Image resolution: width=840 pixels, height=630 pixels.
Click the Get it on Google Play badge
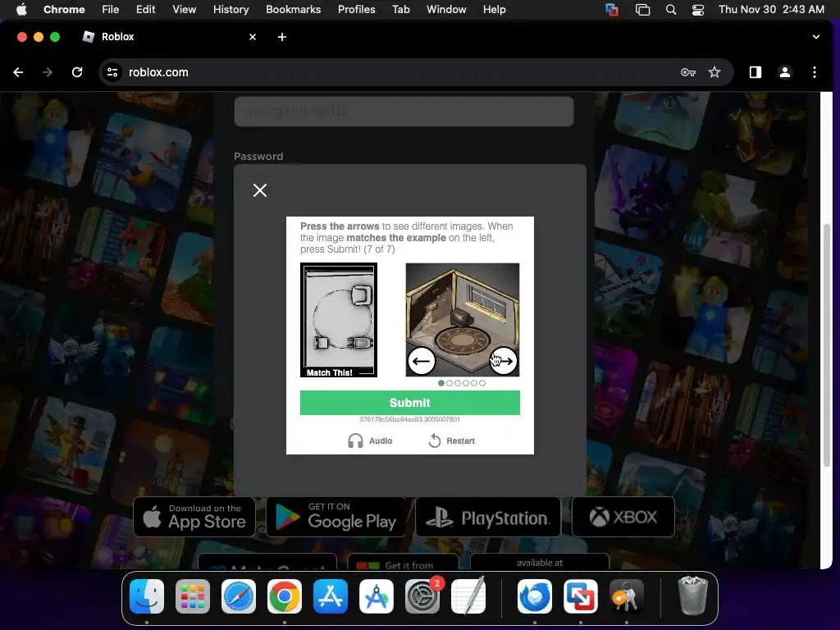[x=336, y=517]
